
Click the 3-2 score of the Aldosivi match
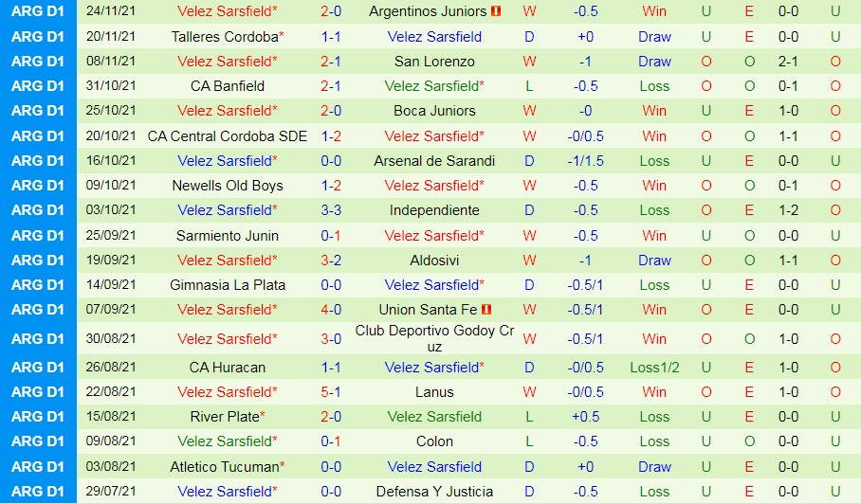331,260
